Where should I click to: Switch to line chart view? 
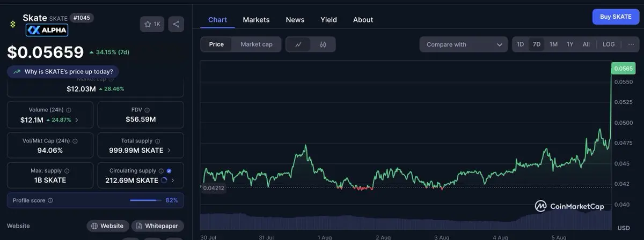(298, 44)
